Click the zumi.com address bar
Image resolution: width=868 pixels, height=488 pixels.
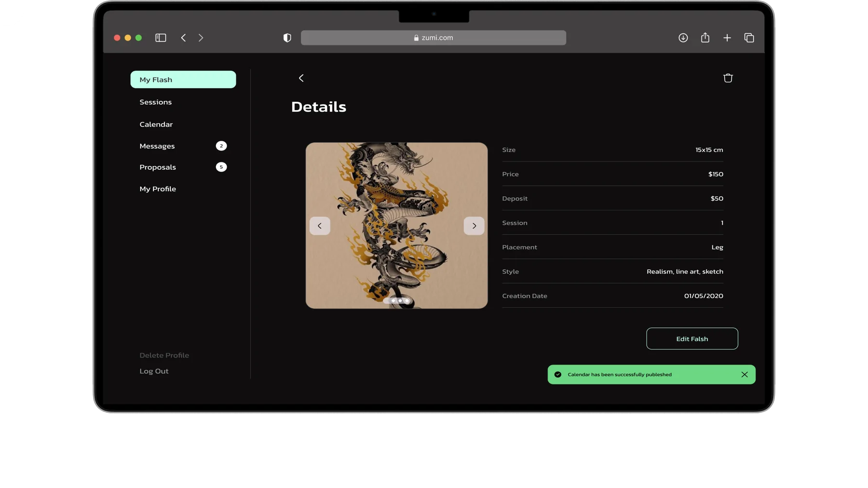click(434, 38)
